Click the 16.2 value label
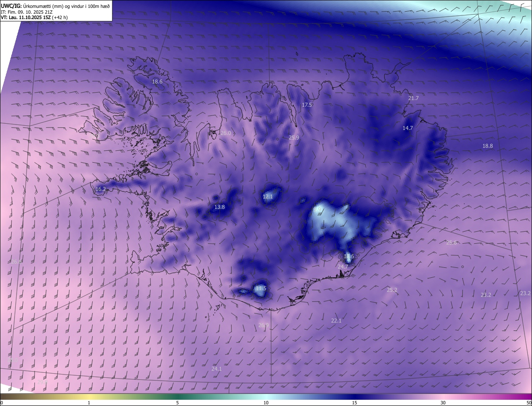Viewport: 532px width, 406px height. (x=101, y=189)
